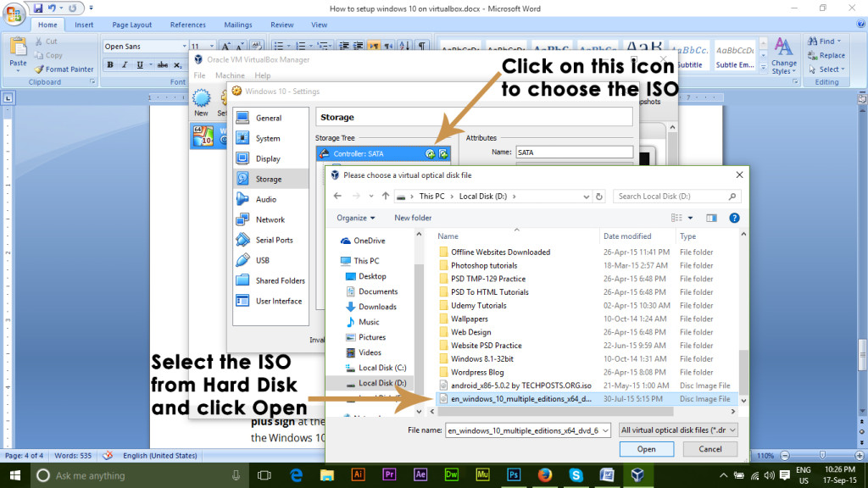Click the numbered list icon
Image resolution: width=868 pixels, height=488 pixels.
301,46
